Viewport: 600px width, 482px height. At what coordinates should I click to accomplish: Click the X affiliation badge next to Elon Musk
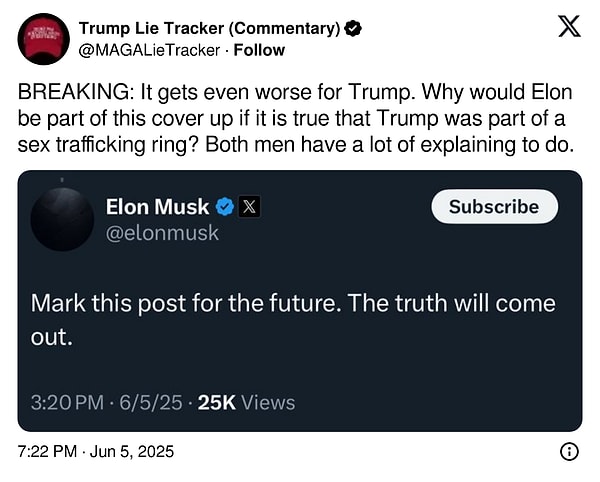coord(250,207)
